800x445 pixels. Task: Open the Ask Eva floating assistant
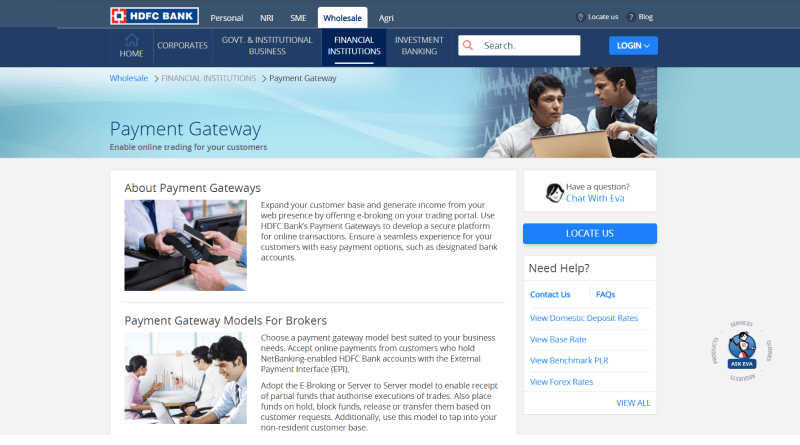(x=741, y=351)
